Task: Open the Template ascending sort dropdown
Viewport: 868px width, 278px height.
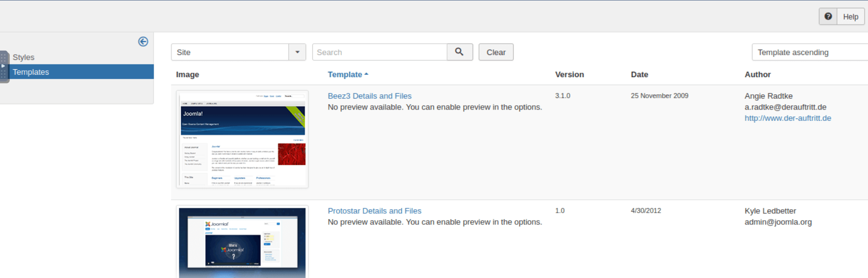Action: click(x=809, y=52)
